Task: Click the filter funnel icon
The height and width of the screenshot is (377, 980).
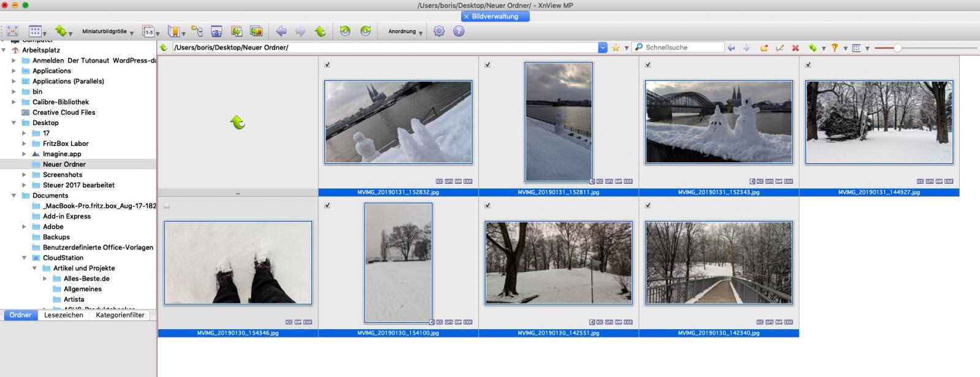Action: [834, 48]
